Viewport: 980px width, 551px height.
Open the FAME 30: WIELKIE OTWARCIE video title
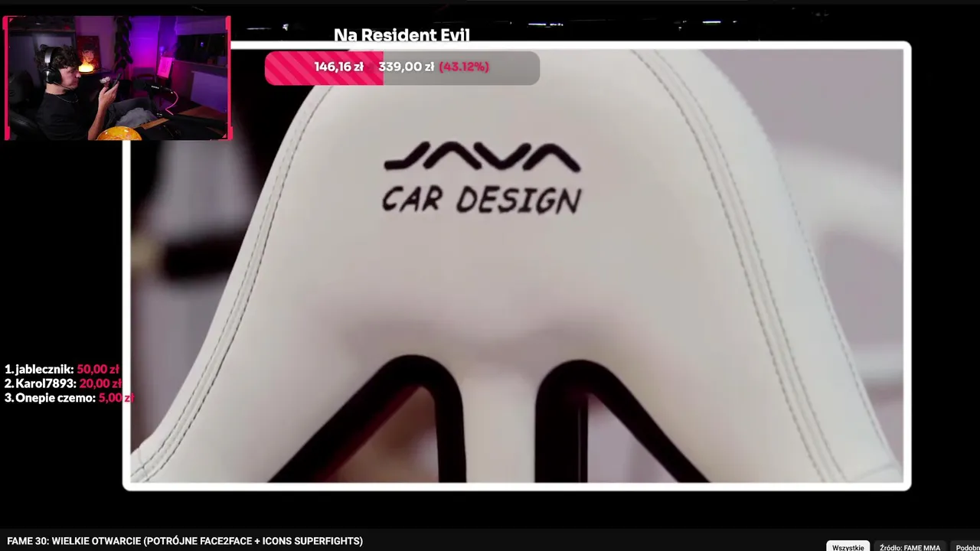(x=185, y=541)
